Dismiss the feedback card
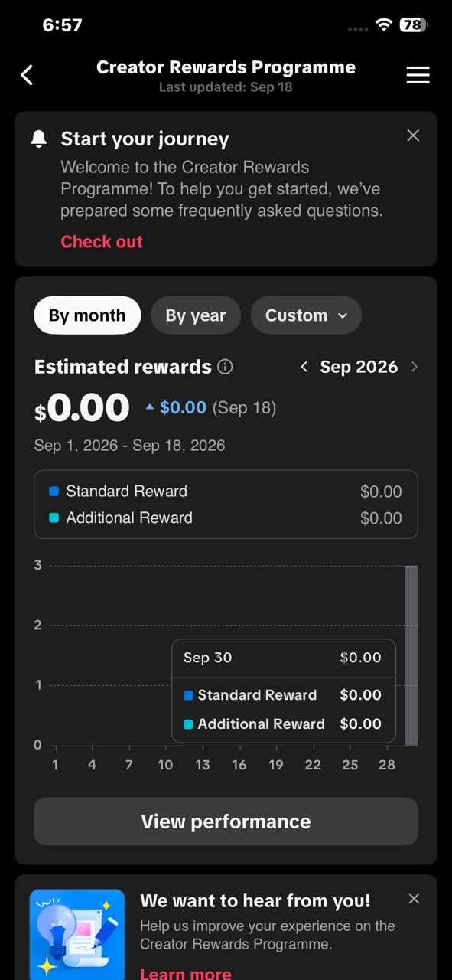Viewport: 452px width, 980px height. pyautogui.click(x=414, y=899)
